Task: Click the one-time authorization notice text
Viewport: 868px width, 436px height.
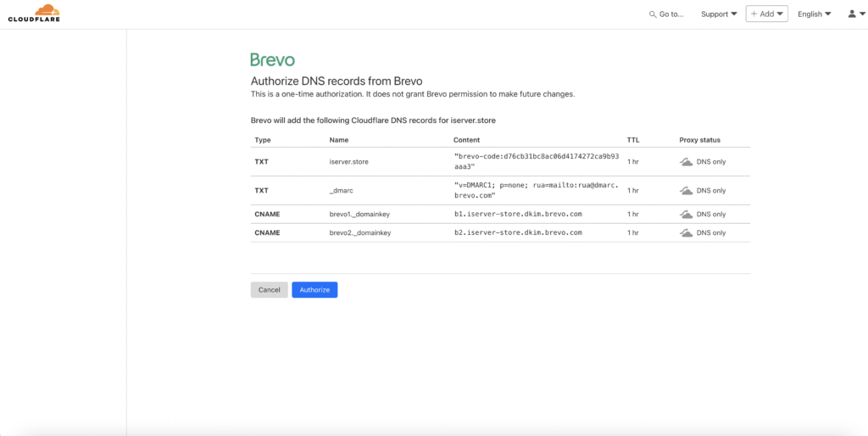Action: [x=413, y=94]
